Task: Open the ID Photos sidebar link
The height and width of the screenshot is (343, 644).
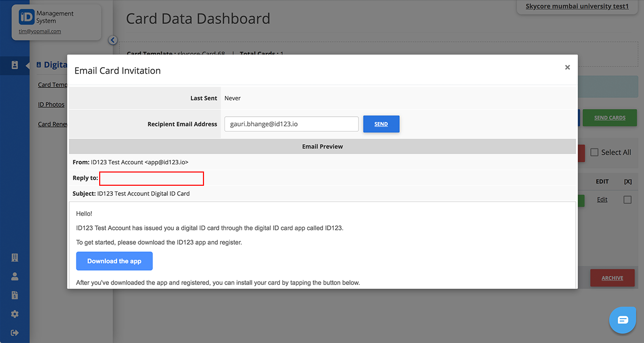Action: pyautogui.click(x=51, y=104)
